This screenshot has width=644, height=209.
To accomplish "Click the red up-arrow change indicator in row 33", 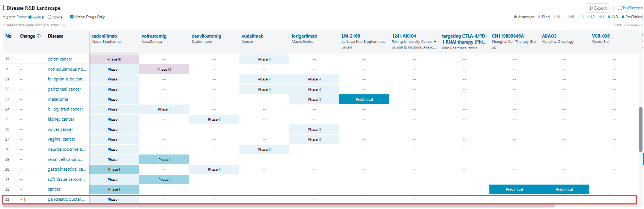I will point(22,200).
